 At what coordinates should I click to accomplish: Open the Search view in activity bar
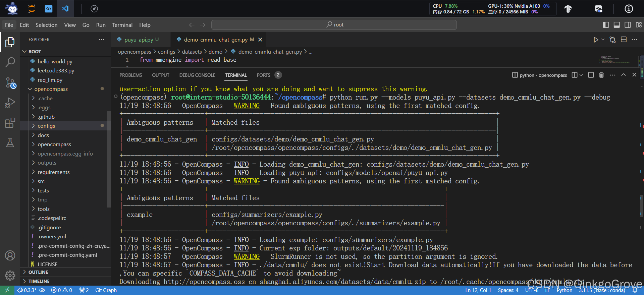click(x=10, y=62)
